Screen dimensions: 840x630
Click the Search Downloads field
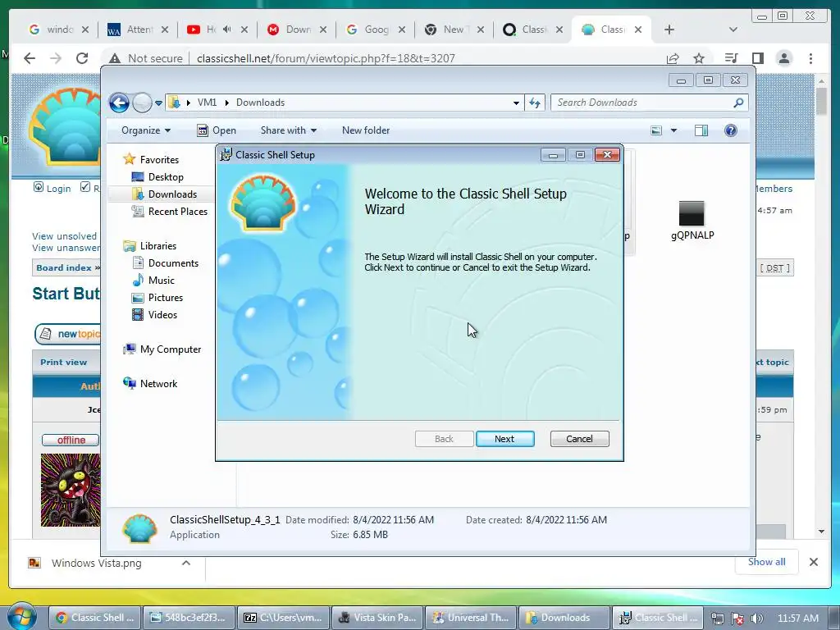643,103
